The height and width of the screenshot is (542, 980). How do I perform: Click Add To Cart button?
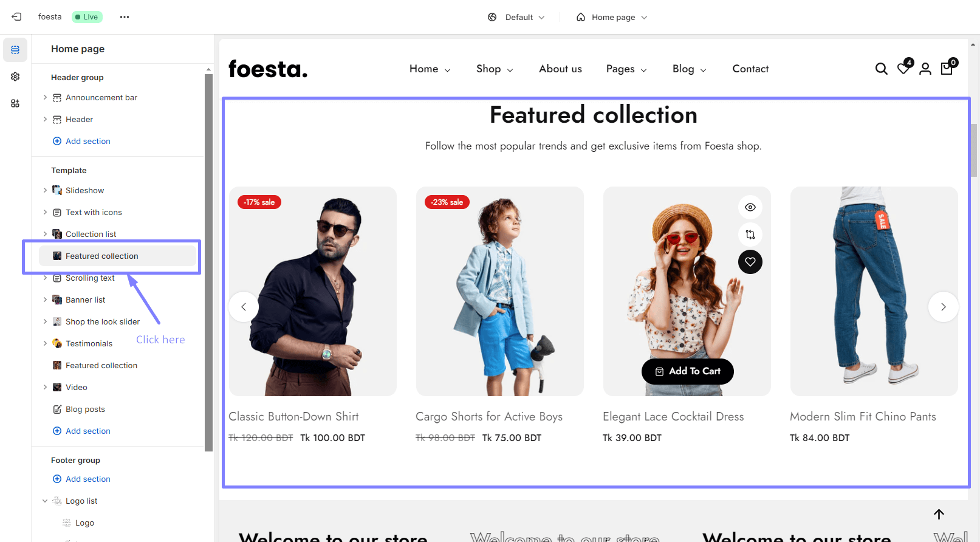point(687,371)
